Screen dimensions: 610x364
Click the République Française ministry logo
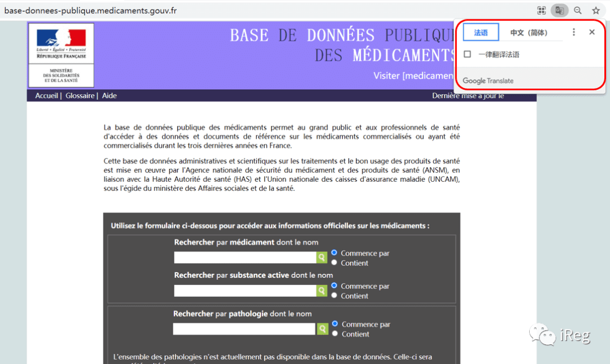(61, 55)
